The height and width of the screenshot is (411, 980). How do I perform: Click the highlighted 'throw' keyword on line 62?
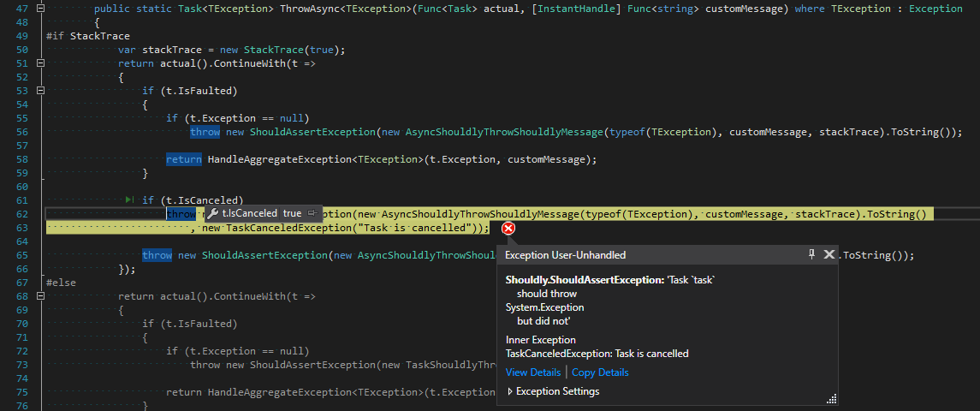[x=181, y=214]
